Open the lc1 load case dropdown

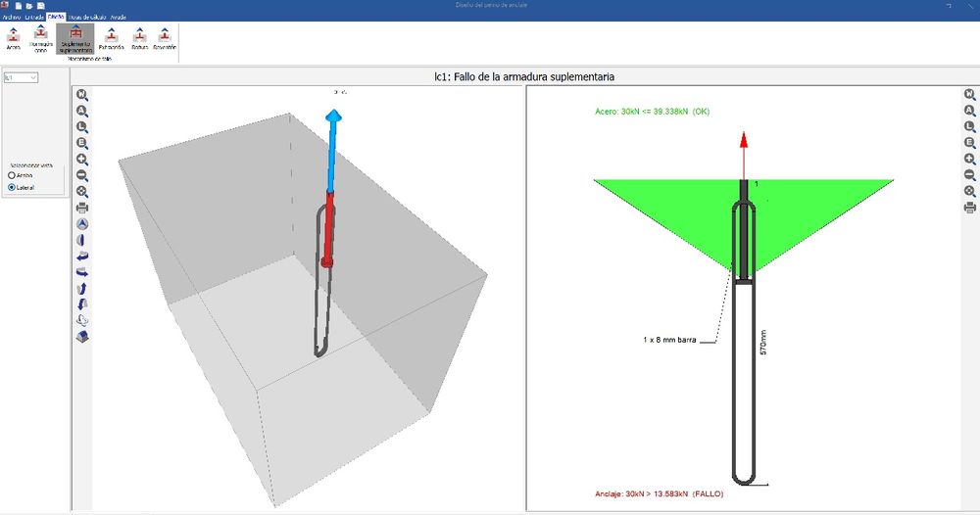coord(21,77)
